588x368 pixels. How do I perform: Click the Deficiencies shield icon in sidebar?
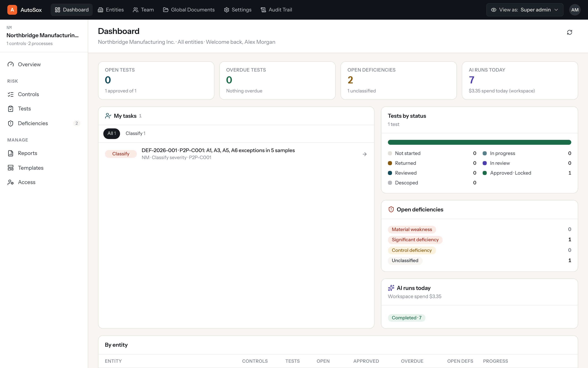point(11,123)
